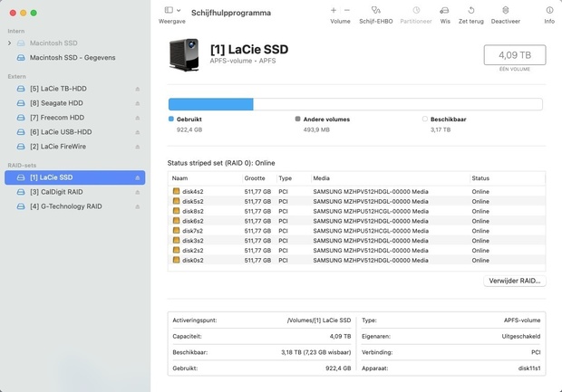The width and height of the screenshot is (562, 392).
Task: Click the Partitioneer toolbar icon
Action: tap(416, 10)
